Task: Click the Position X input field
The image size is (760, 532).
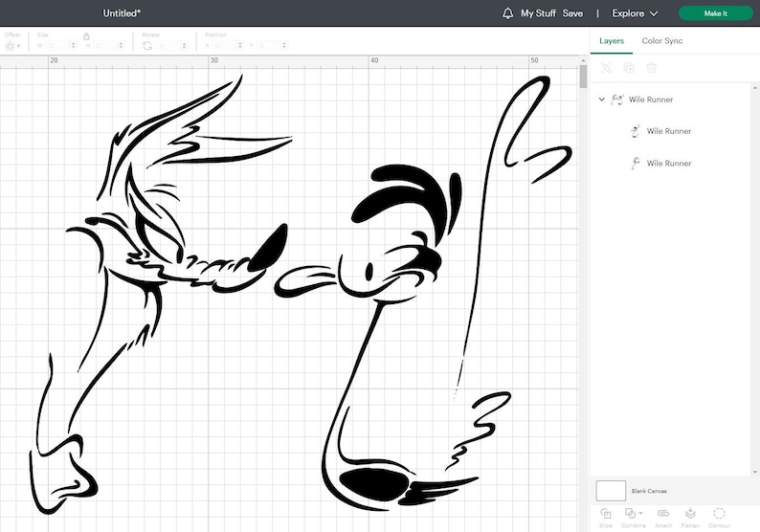Action: point(224,46)
